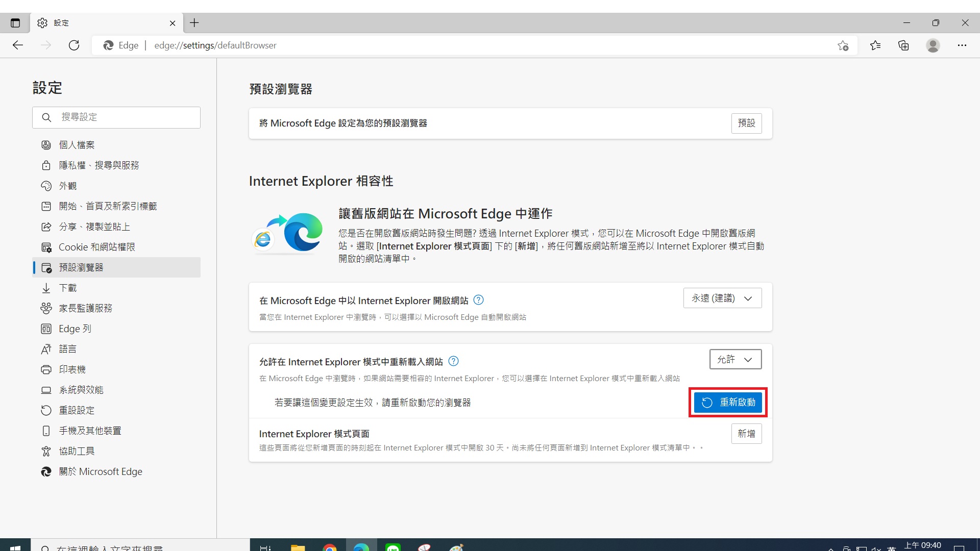Click the Edge logo in address bar
This screenshot has width=980, height=551.
click(x=108, y=45)
